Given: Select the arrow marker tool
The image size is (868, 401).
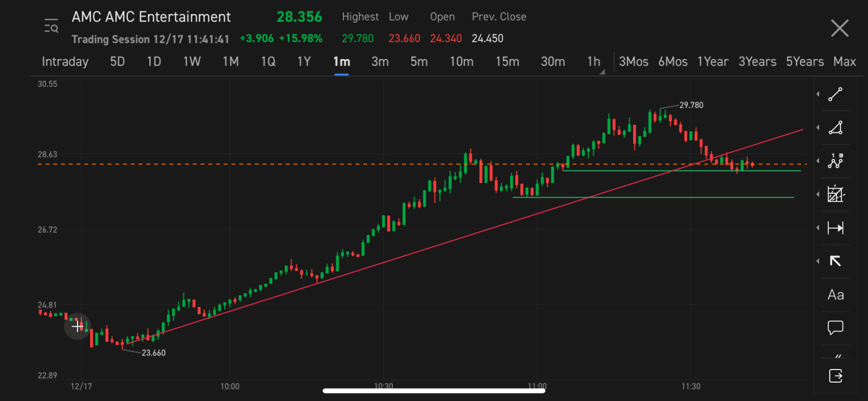Looking at the screenshot, I should pos(835,261).
